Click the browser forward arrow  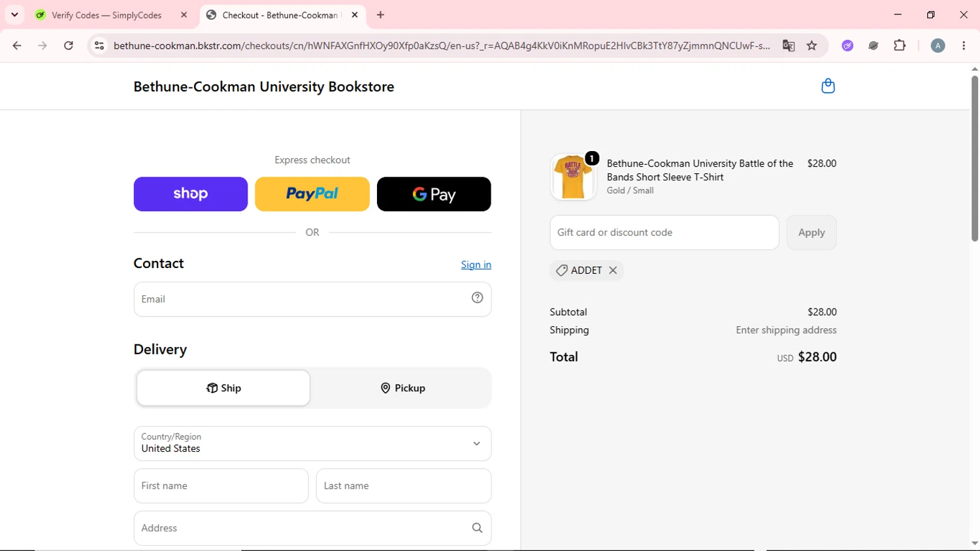tap(42, 46)
